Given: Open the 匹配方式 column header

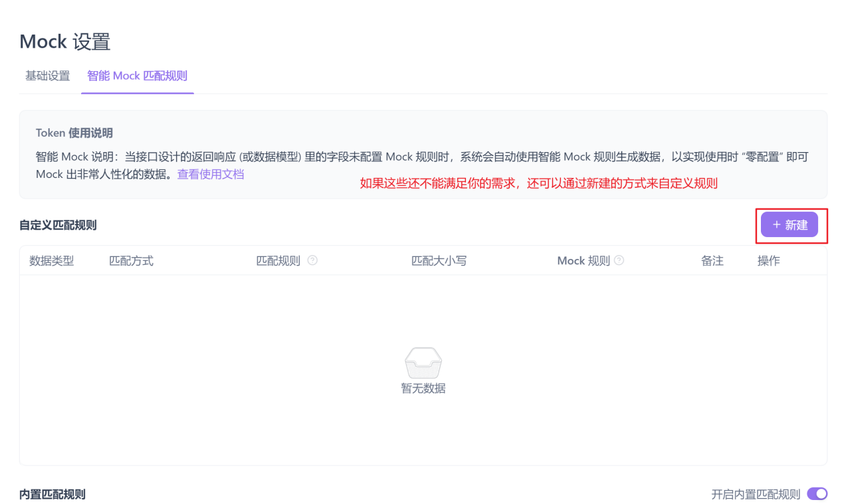Looking at the screenshot, I should coord(131,260).
